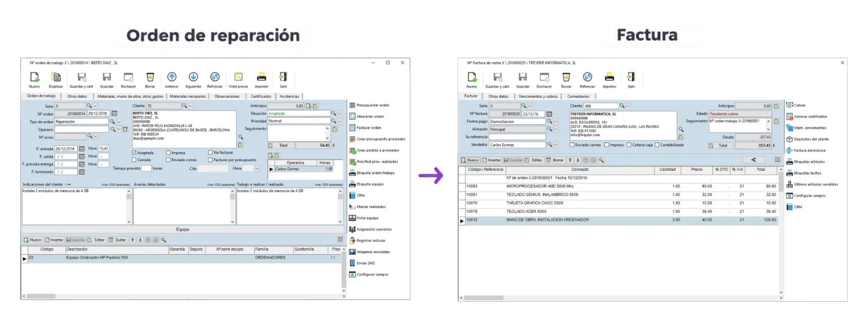
Task: Expand the Tipo de orden dropdown
Action: pos(119,122)
